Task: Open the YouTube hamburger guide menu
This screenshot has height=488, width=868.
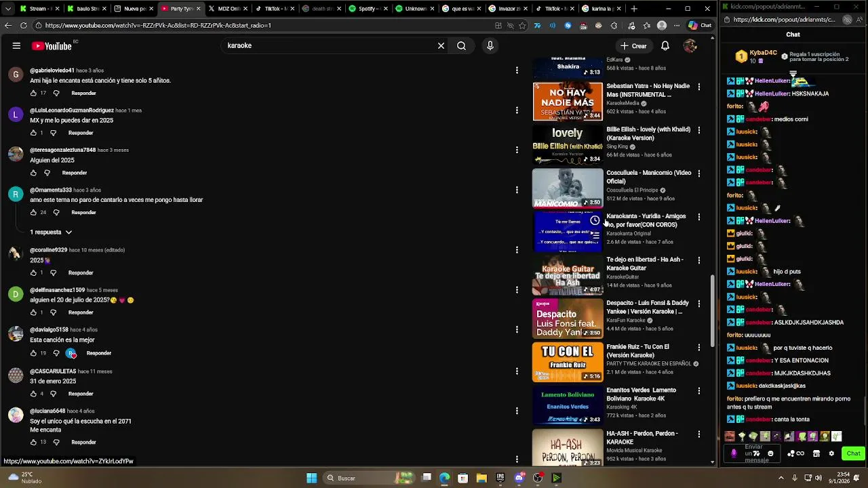Action: point(16,45)
